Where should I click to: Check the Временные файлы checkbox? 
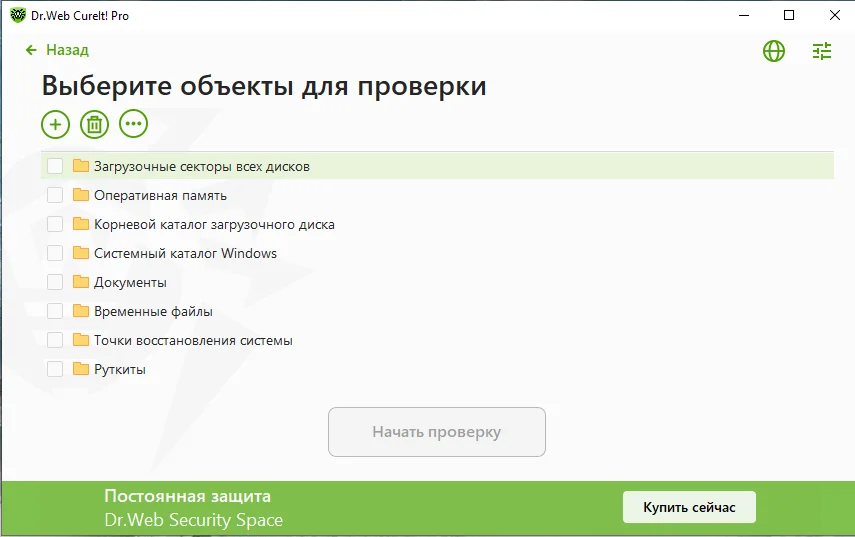tap(55, 311)
